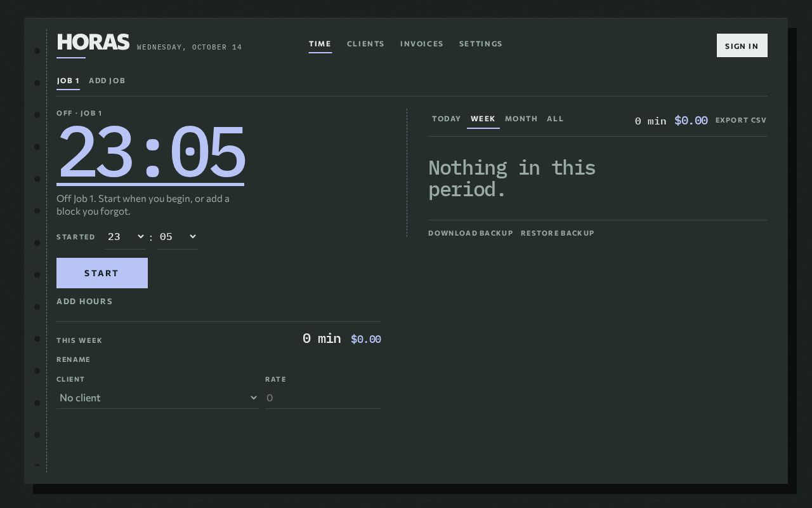
Task: Select the Job 1 tab
Action: click(x=68, y=81)
